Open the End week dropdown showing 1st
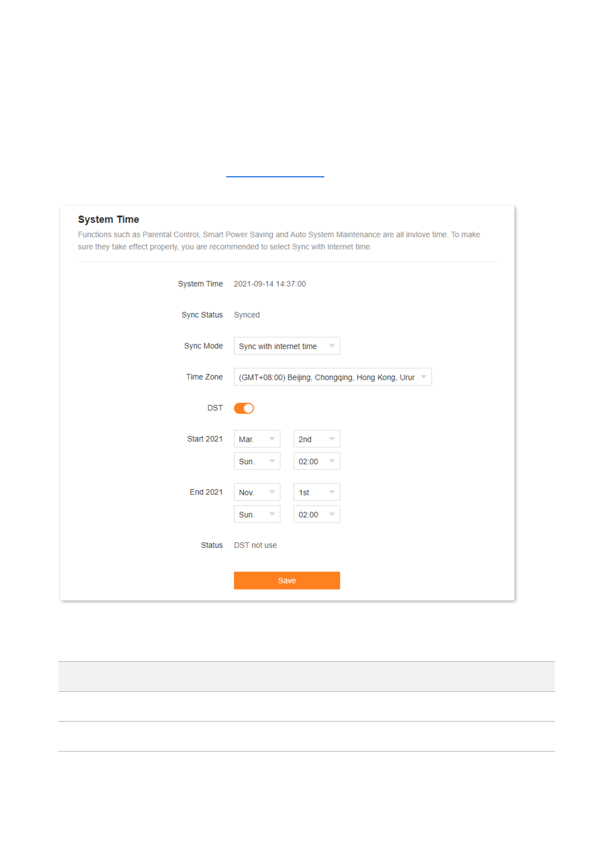 [317, 492]
